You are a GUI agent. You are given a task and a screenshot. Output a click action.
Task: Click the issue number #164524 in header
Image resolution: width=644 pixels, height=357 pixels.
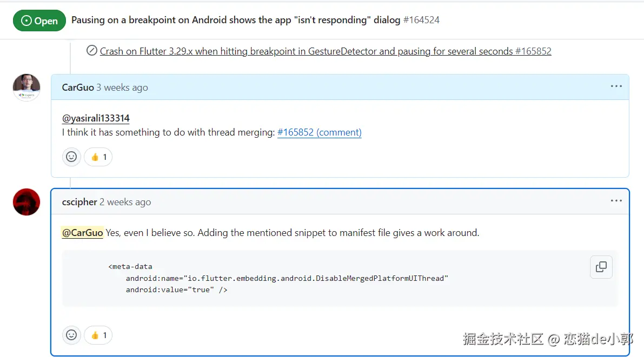point(421,19)
